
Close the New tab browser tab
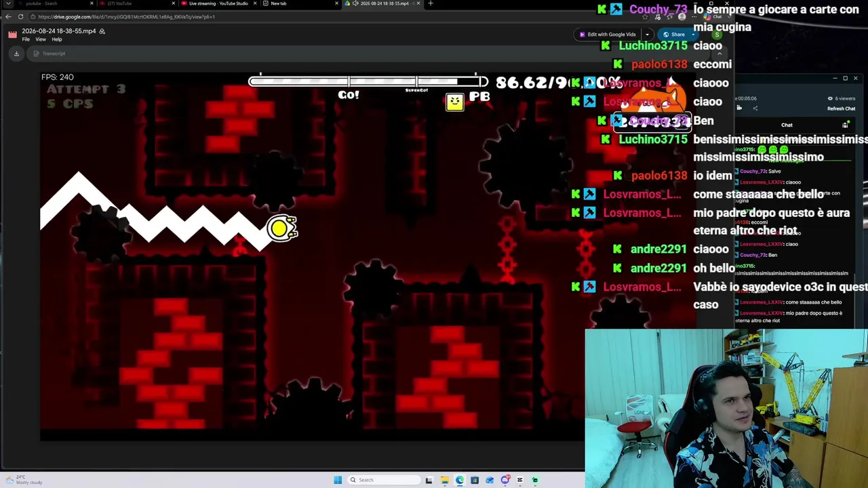pyautogui.click(x=337, y=3)
